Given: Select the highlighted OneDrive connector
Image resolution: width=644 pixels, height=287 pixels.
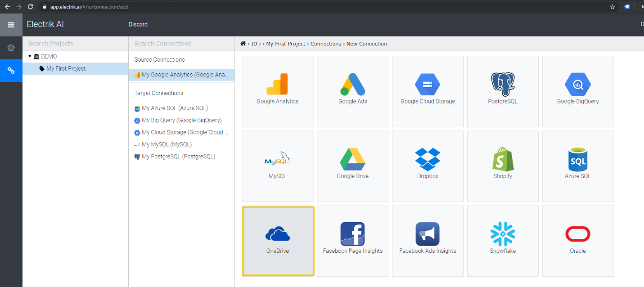Looking at the screenshot, I should [278, 241].
